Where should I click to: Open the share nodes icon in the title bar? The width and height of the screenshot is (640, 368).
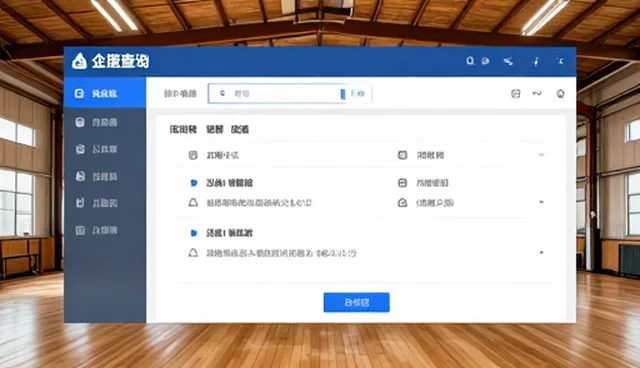pyautogui.click(x=508, y=62)
